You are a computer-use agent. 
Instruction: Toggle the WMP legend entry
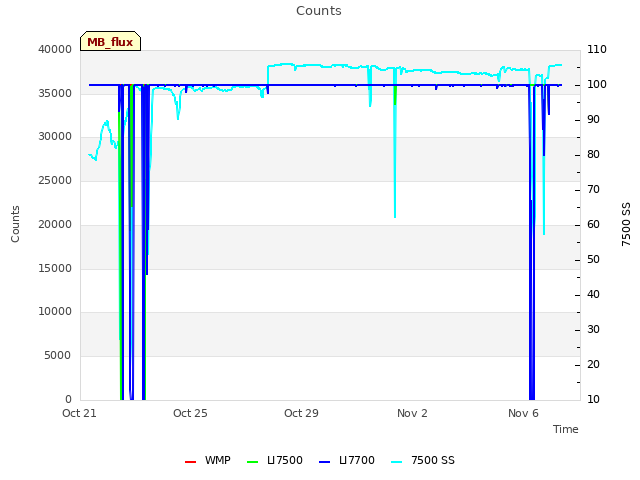coord(208,460)
